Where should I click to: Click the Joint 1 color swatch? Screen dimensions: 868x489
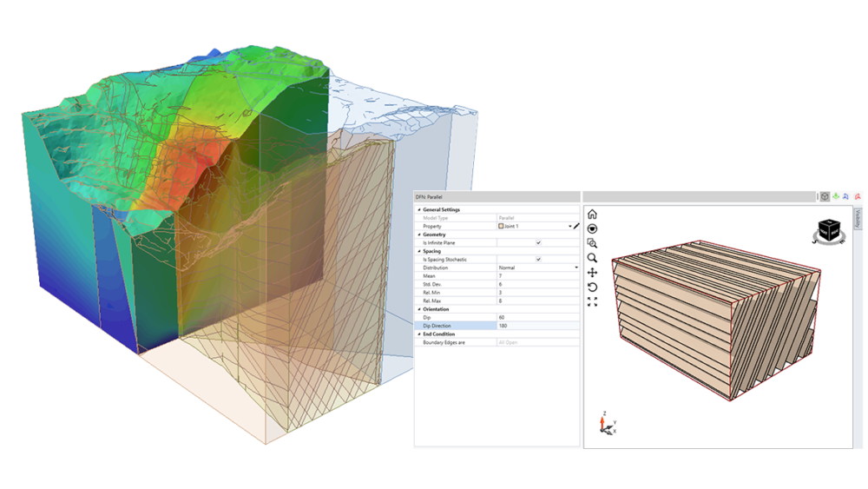(x=501, y=226)
